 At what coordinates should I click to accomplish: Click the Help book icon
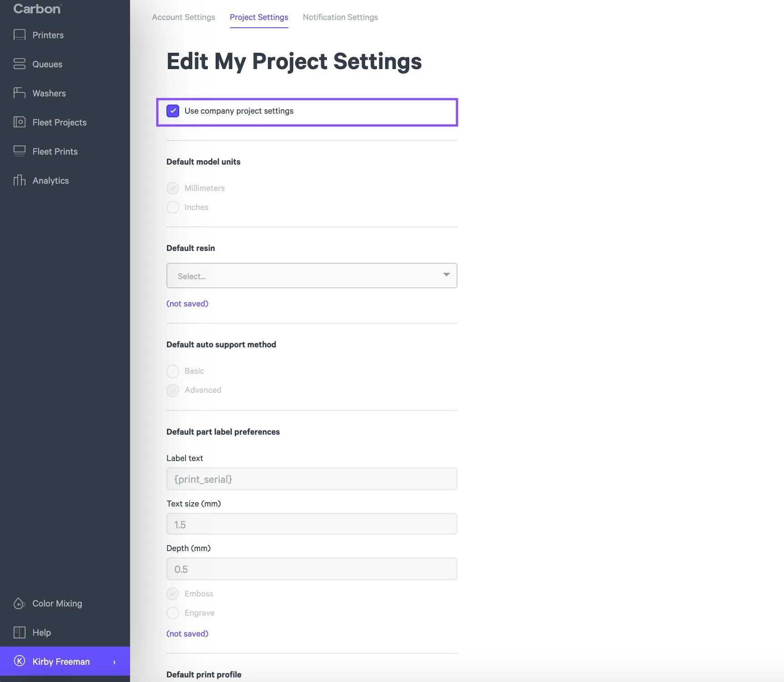point(20,632)
